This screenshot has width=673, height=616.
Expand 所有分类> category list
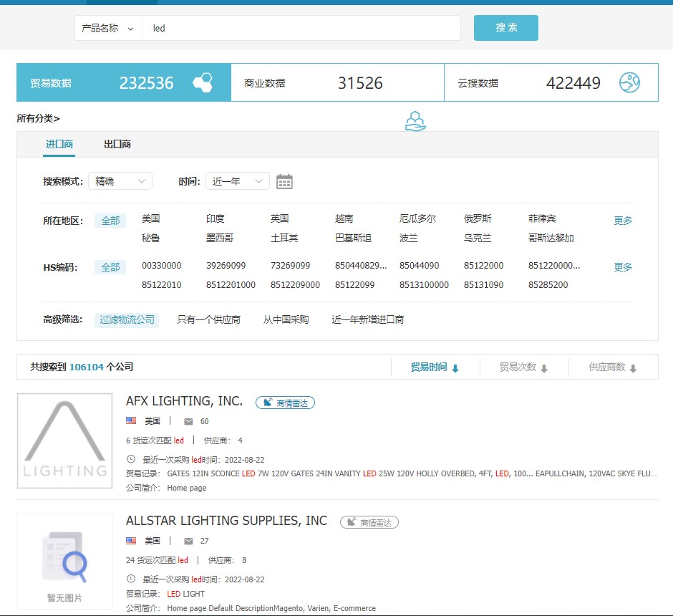(x=38, y=118)
